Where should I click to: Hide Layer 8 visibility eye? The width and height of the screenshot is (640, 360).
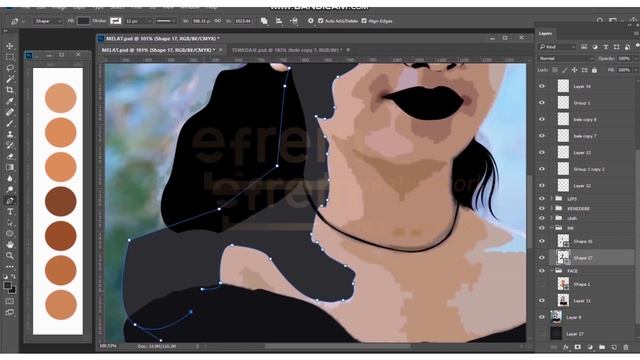pos(542,317)
